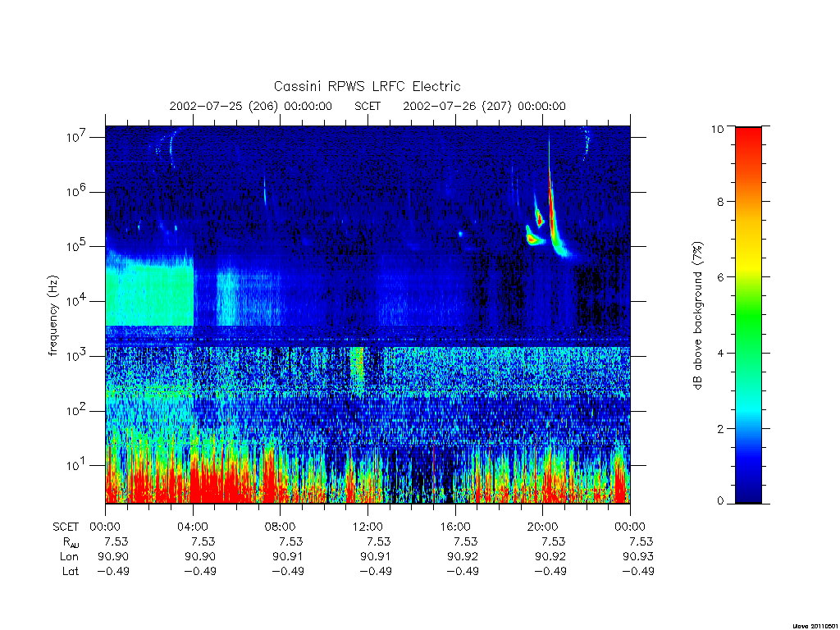This screenshot has height=630, width=840.
Task: Click the 'dB above background (7%)' label
Action: [x=697, y=316]
